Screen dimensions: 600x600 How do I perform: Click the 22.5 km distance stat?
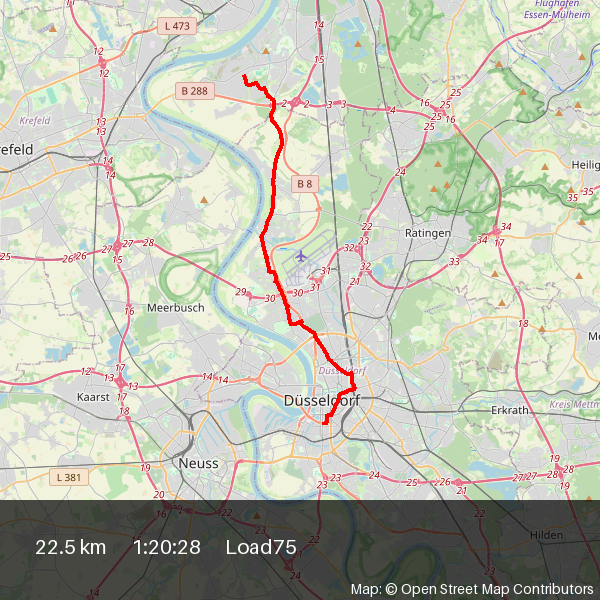[x=70, y=547]
